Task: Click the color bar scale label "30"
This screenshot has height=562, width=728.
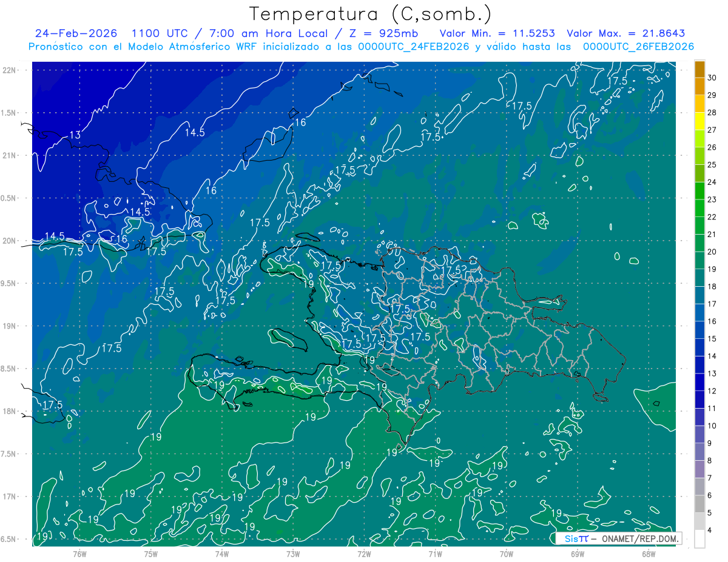Action: tap(712, 78)
